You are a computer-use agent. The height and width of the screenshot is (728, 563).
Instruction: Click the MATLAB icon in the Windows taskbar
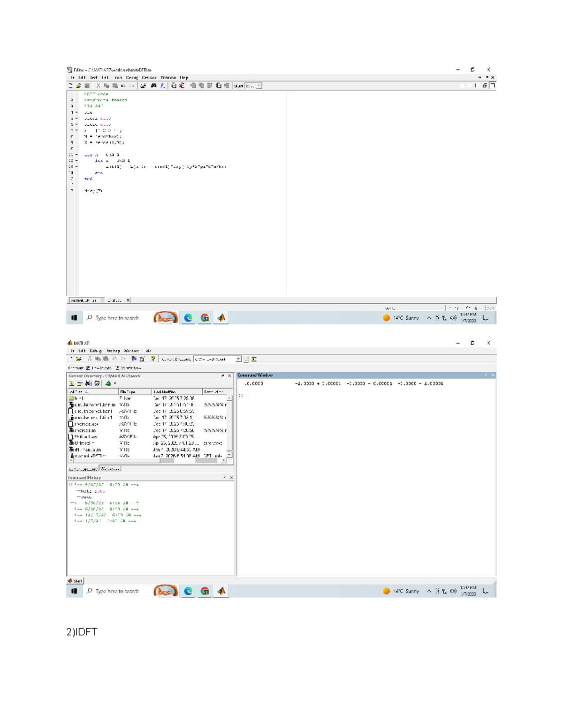pos(221,591)
